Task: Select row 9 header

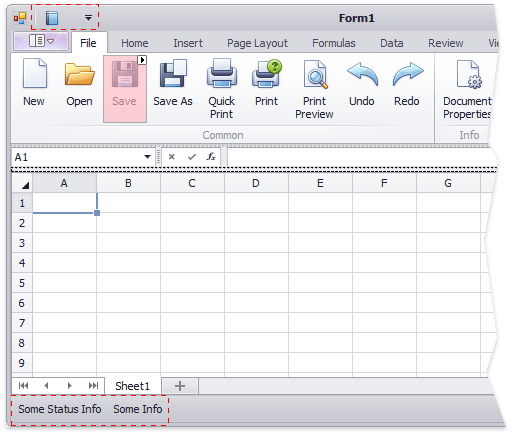Action: click(22, 363)
